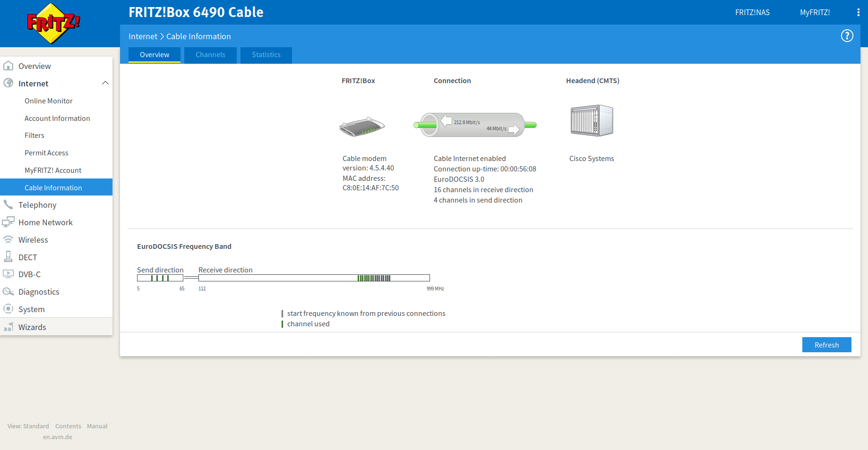The image size is (868, 450).
Task: Click the Overview house icon in sidebar
Action: click(x=8, y=66)
